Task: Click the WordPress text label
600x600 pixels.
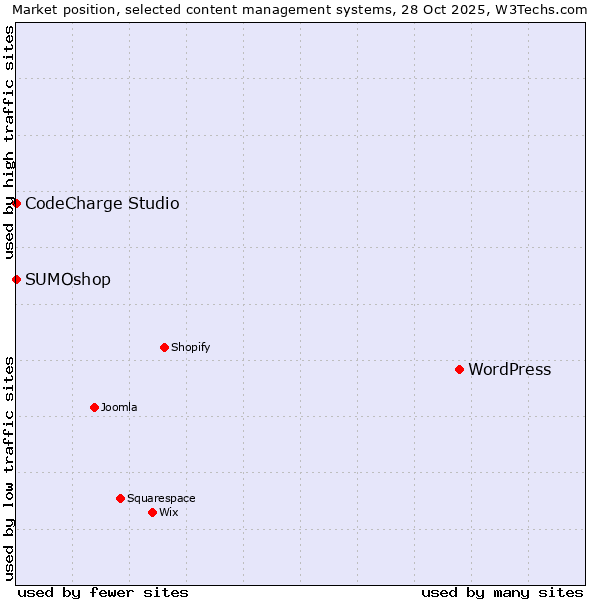Action: 509,369
